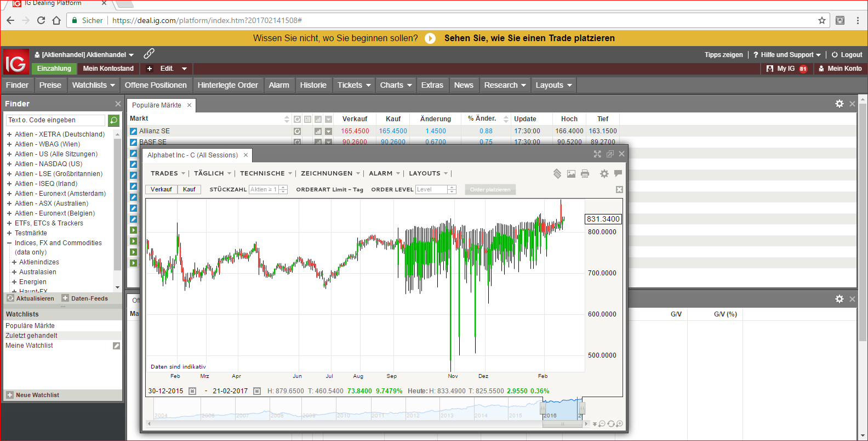The height and width of the screenshot is (441, 868).
Task: Select Kauf in the order ticket
Action: [x=189, y=189]
